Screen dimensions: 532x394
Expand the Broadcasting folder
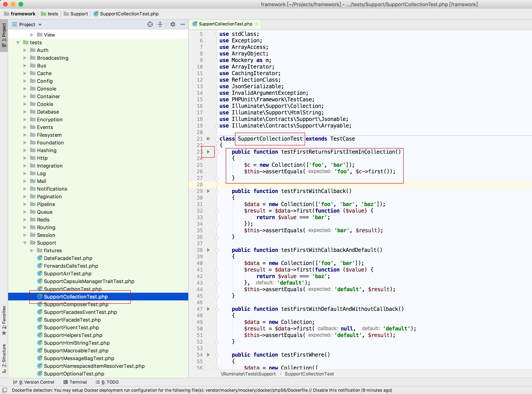tap(25, 58)
